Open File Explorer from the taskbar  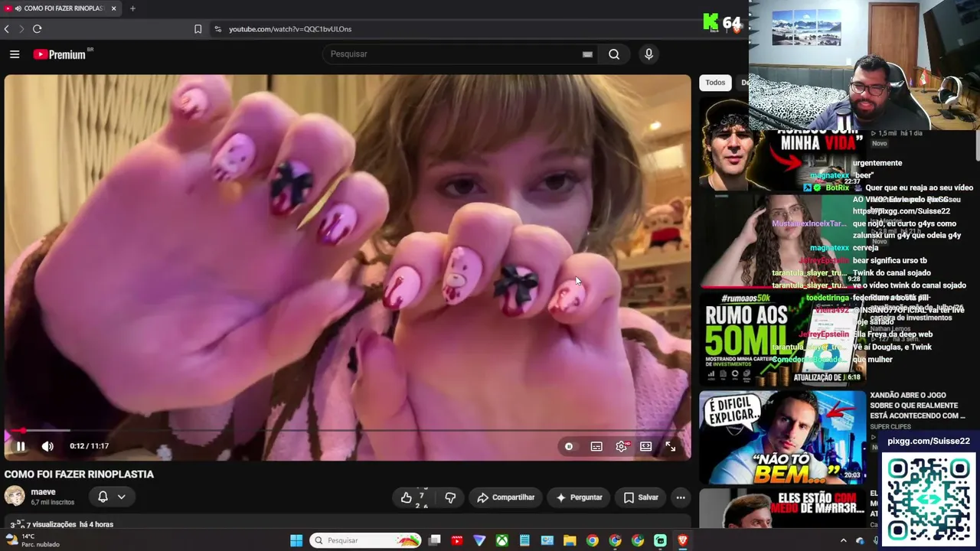click(570, 540)
